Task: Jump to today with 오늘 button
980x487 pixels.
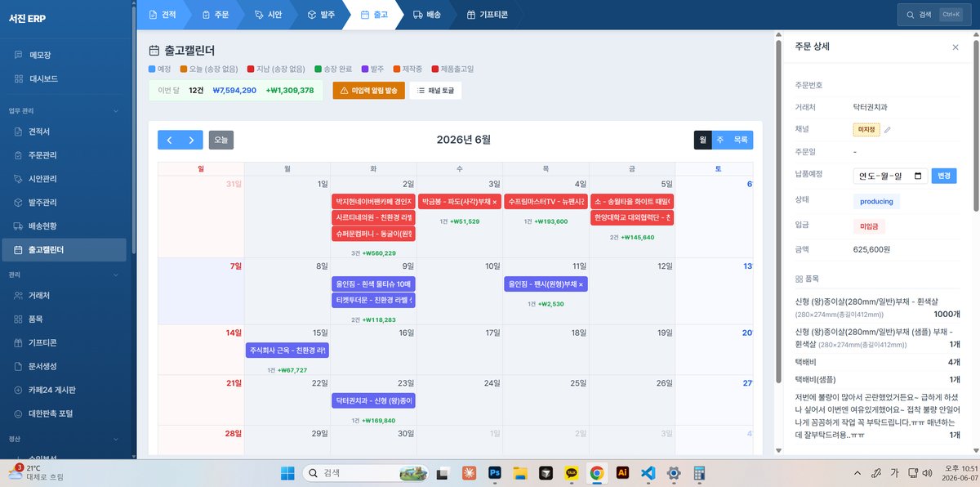Action: click(x=221, y=140)
